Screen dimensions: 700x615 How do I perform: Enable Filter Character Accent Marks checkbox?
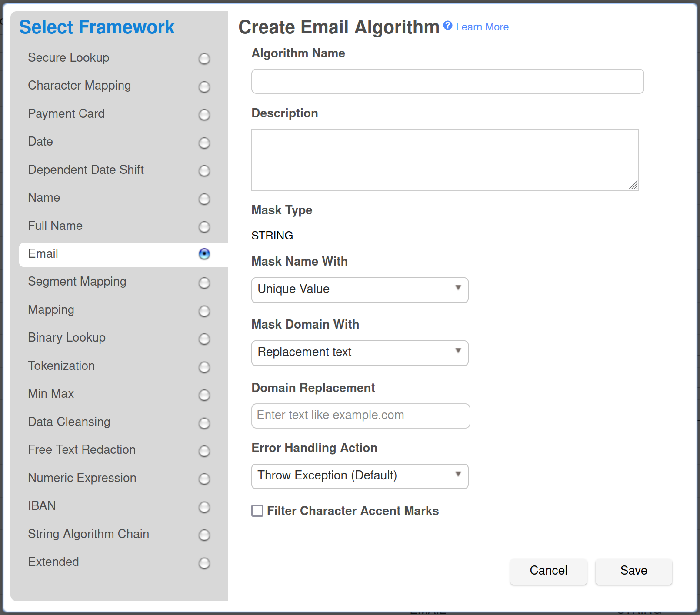click(257, 511)
